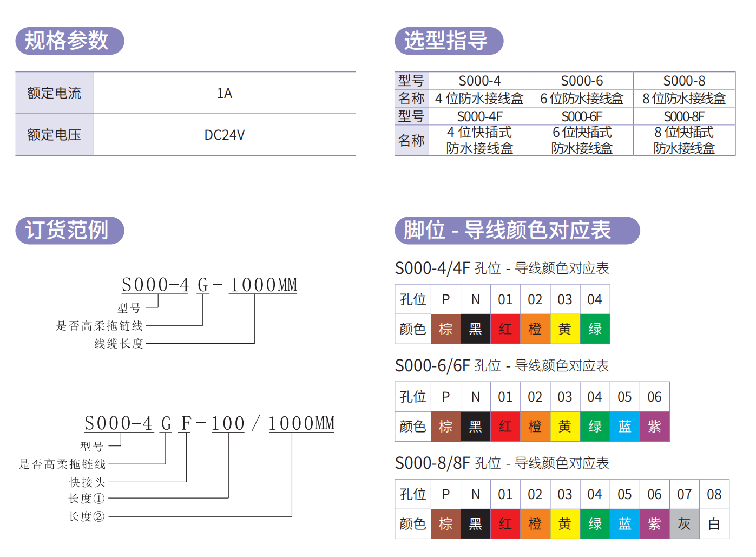Click hole position 06 in S000-6/6F table

coord(654,397)
